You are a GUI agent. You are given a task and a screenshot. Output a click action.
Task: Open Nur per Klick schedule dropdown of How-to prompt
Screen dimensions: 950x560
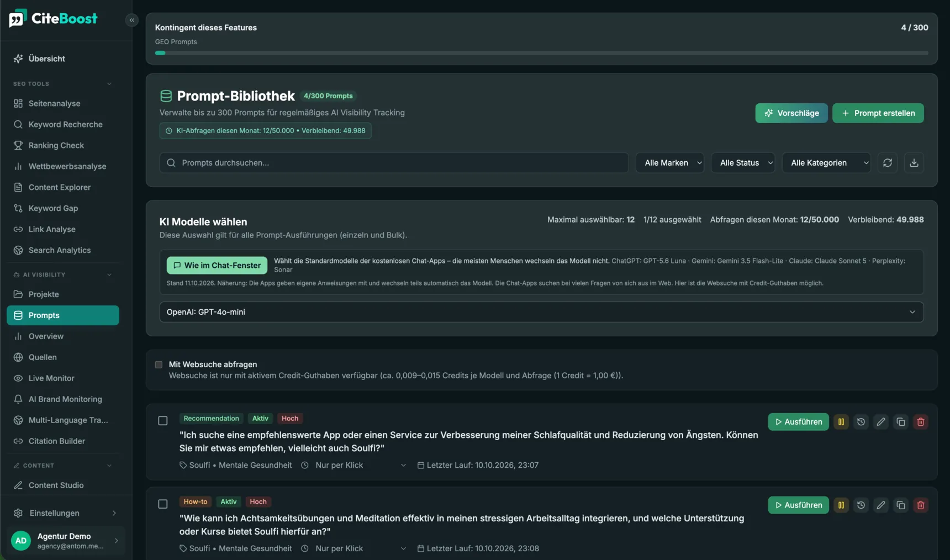[360, 549]
